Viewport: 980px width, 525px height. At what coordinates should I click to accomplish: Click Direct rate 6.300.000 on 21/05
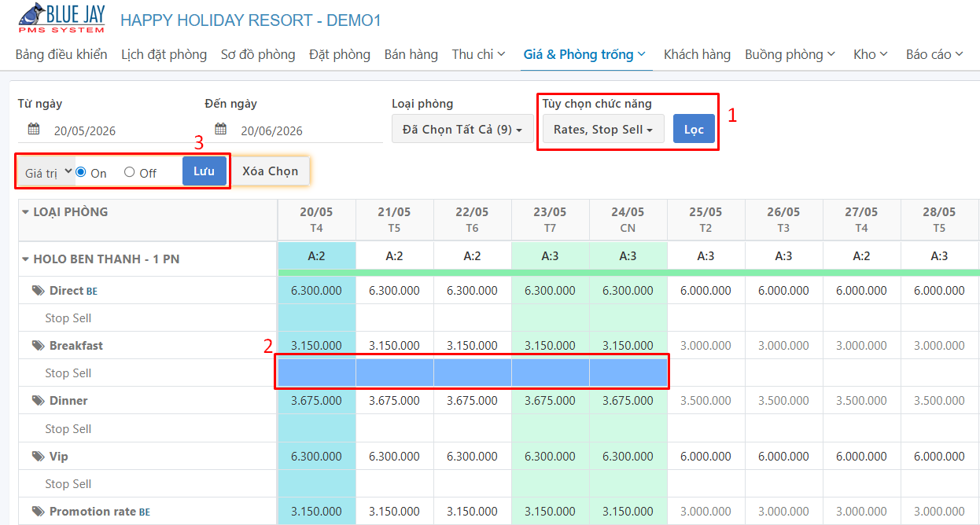point(394,291)
